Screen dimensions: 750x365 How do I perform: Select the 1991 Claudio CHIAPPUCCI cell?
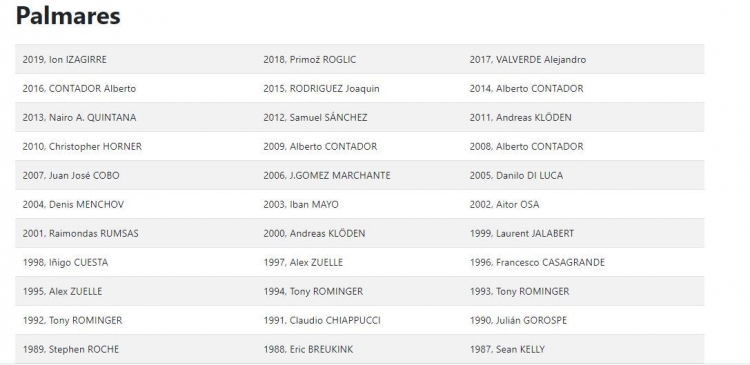pos(322,320)
